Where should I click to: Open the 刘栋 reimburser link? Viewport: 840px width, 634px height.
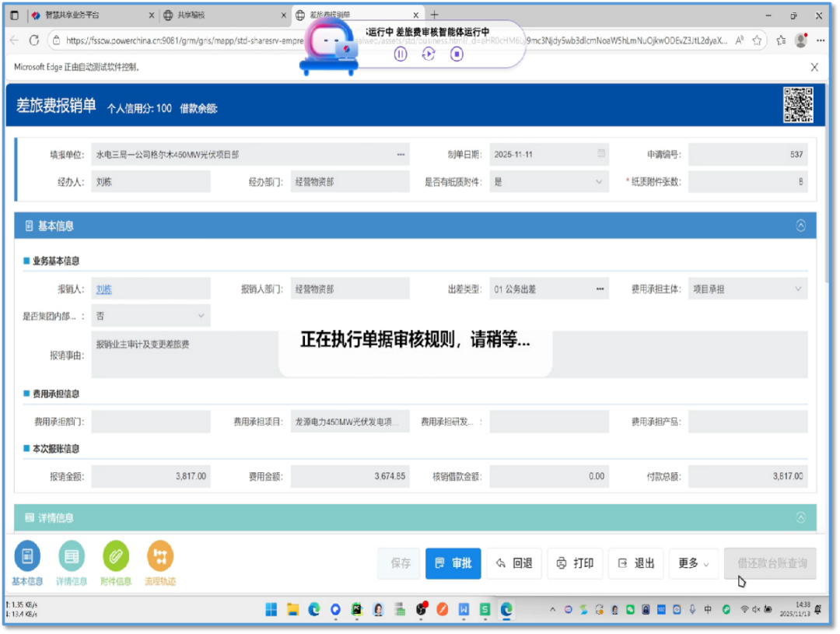pos(104,289)
